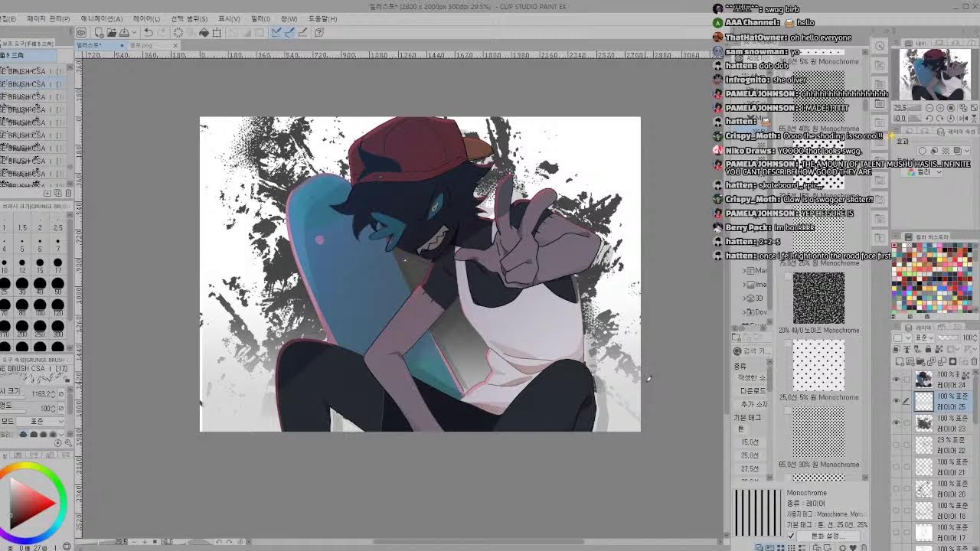Click the Clear (dotted circle) toolbar icon

click(178, 33)
